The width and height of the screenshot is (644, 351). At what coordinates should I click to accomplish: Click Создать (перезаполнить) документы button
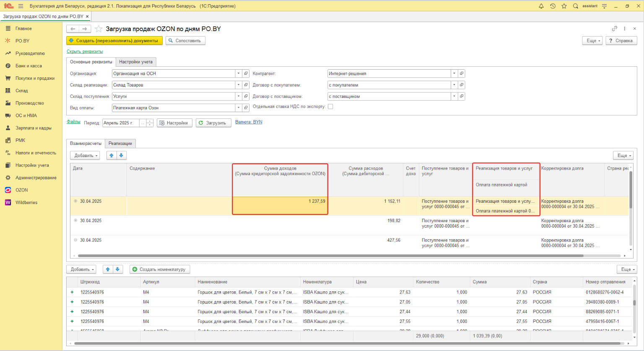click(114, 41)
